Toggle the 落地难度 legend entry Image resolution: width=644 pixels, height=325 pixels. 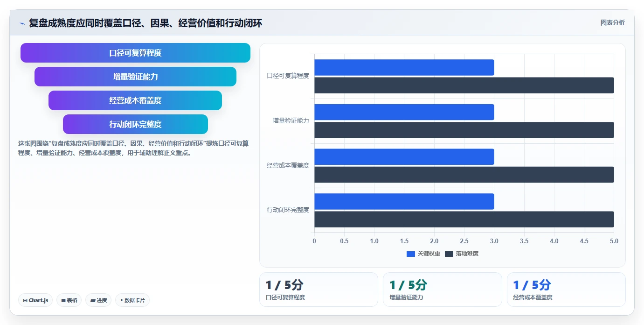462,254
